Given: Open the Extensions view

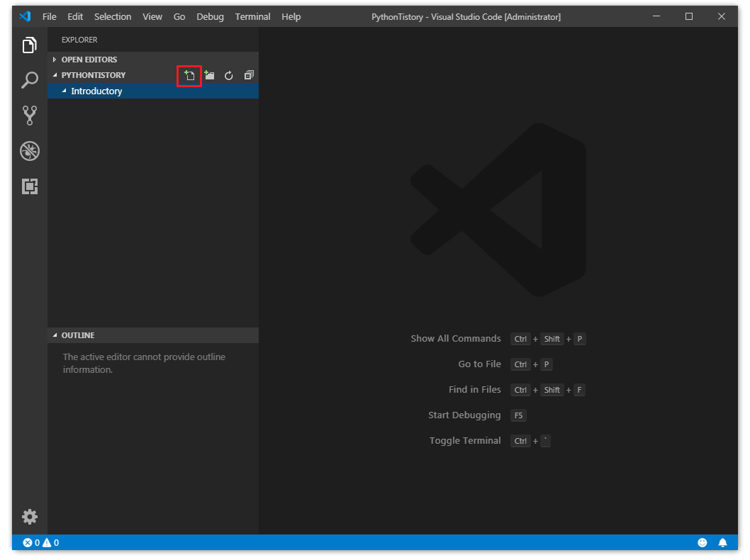Looking at the screenshot, I should pos(30,186).
